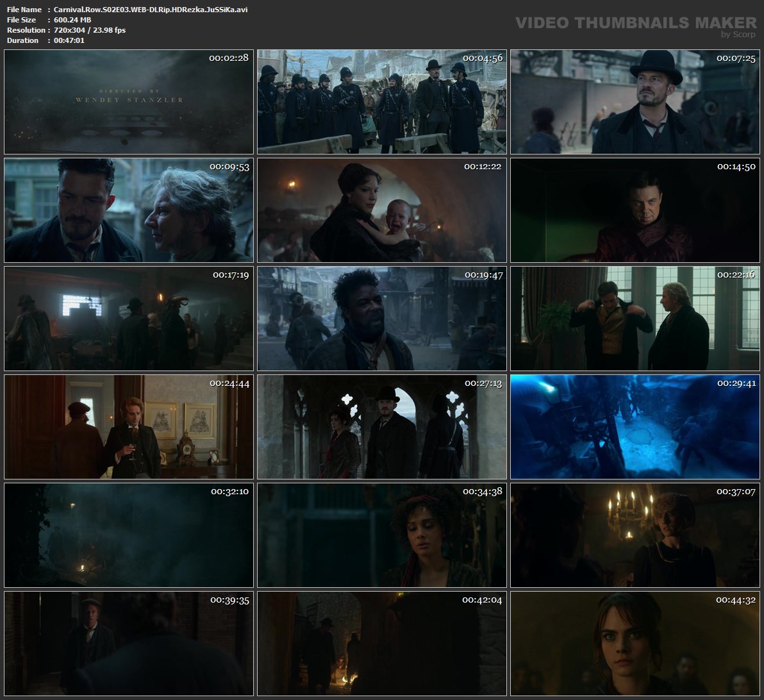Image resolution: width=764 pixels, height=700 pixels.
Task: Click the thumbnail at 00:02:28
Action: click(129, 102)
